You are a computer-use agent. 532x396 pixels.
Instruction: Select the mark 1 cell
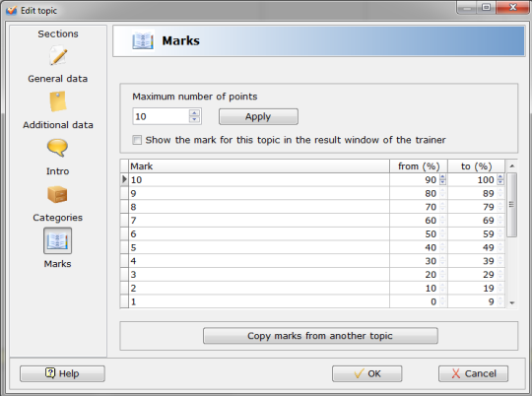[259, 301]
